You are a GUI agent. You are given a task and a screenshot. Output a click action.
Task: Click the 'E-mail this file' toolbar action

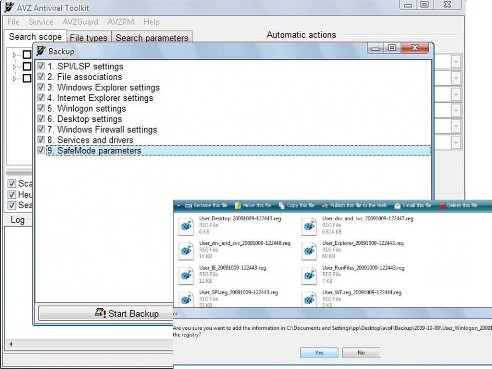(413, 205)
